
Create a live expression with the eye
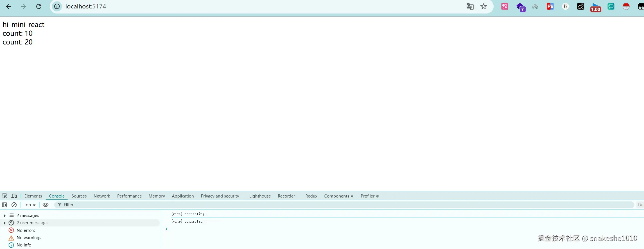pos(46,205)
